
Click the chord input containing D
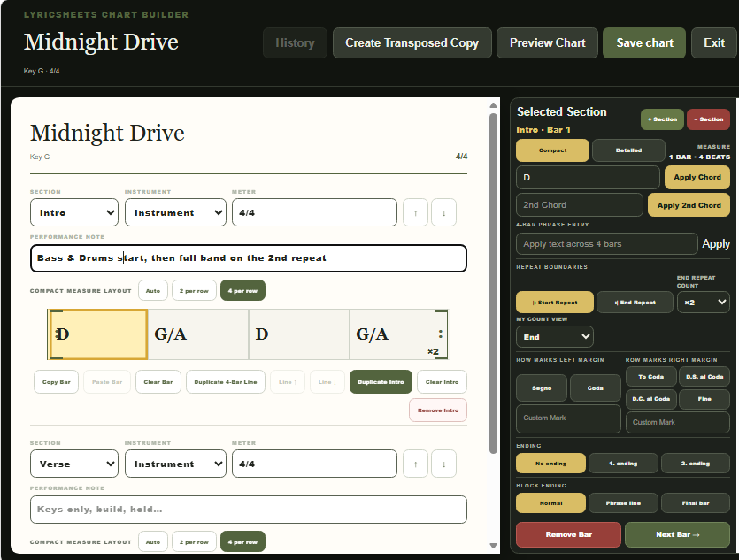pyautogui.click(x=588, y=178)
